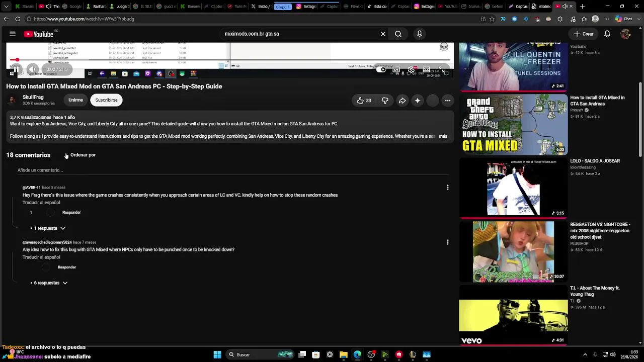Open options menu for @AV8R-11 comment
The width and height of the screenshot is (644, 362).
448,188
